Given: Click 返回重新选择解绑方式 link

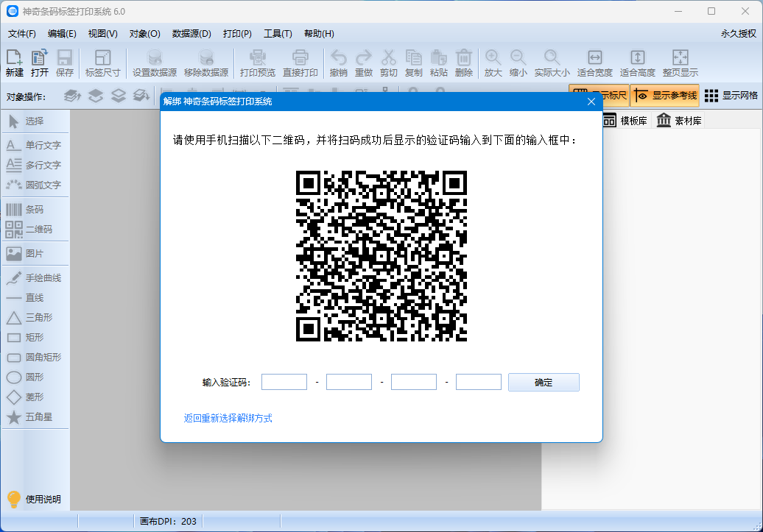Looking at the screenshot, I should point(228,418).
